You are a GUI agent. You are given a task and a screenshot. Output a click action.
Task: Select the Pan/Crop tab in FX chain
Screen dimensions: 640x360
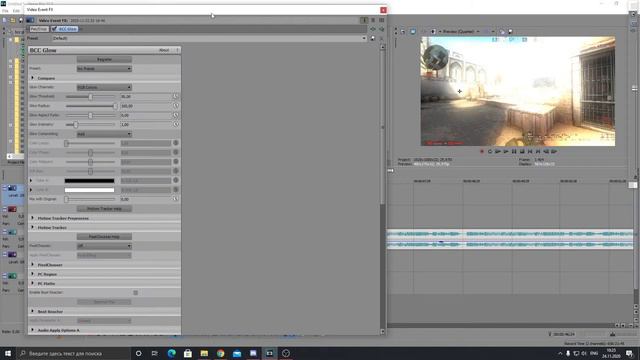pos(39,29)
